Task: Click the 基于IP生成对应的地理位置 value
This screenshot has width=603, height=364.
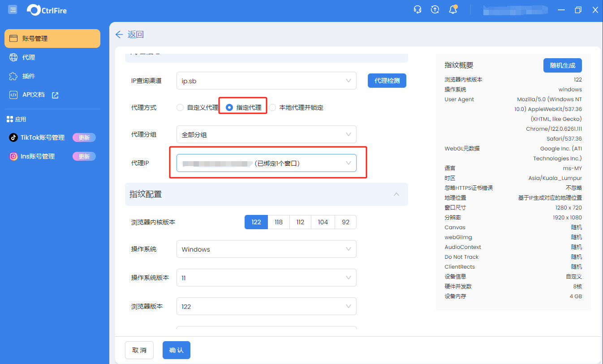Action: click(x=550, y=198)
